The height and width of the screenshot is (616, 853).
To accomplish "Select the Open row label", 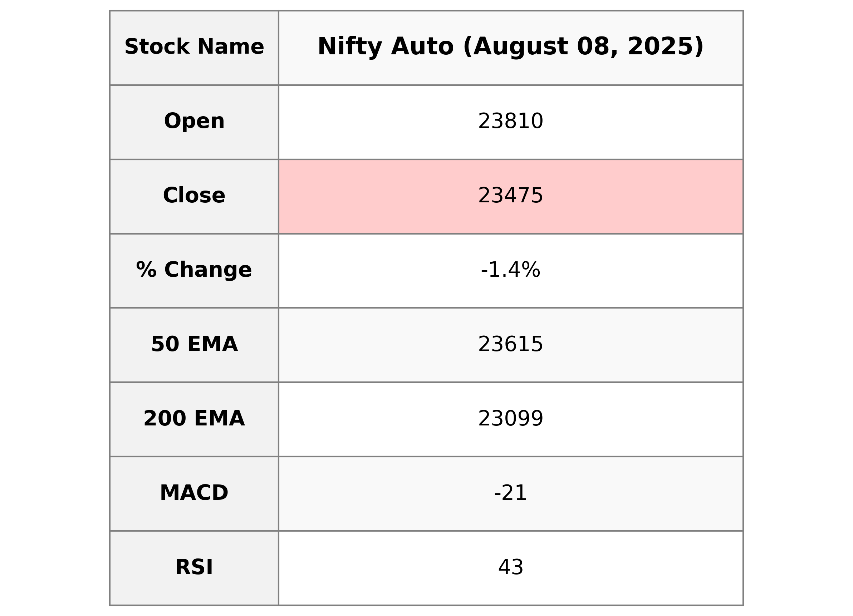I will (194, 122).
